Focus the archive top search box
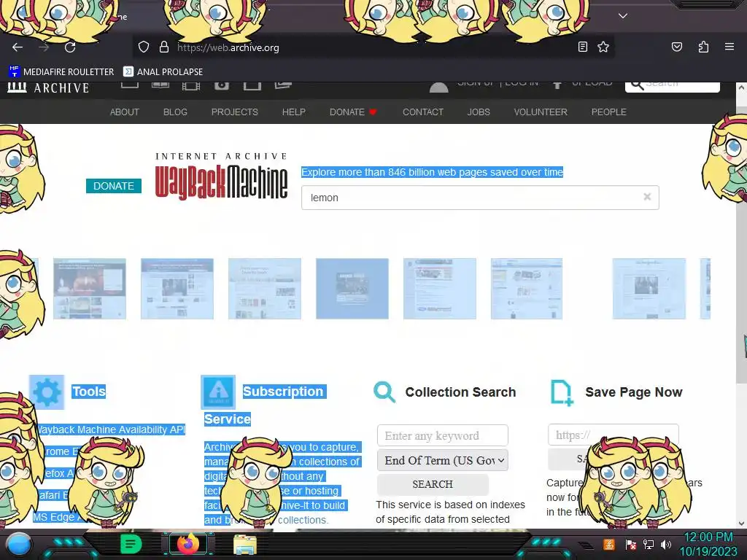Screen dimensions: 747x560 point(672,87)
